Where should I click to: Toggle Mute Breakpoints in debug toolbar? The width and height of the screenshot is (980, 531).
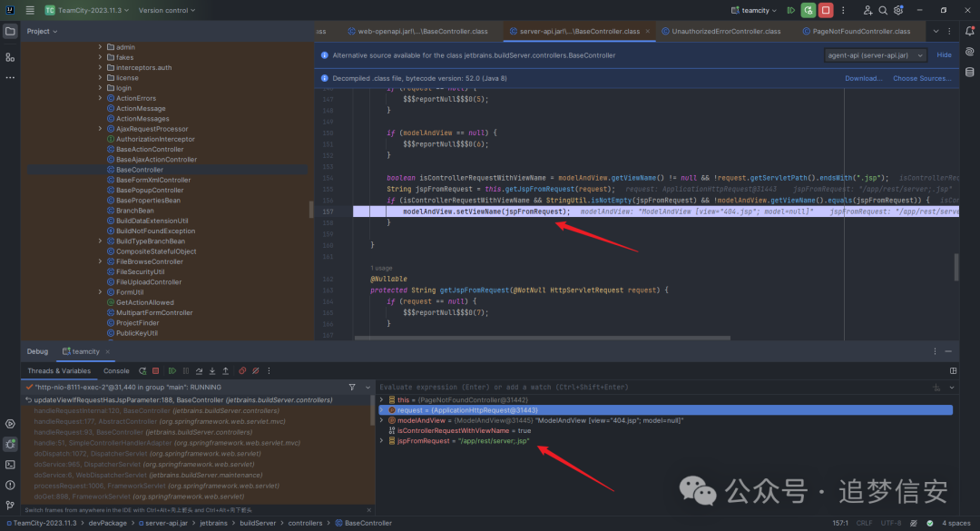[256, 371]
